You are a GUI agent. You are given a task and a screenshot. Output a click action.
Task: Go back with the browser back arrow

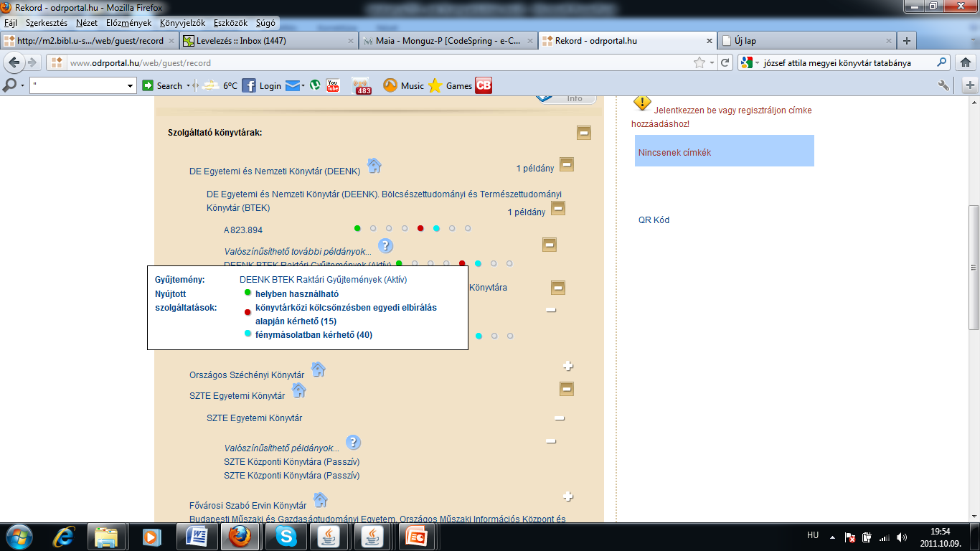pos(14,63)
